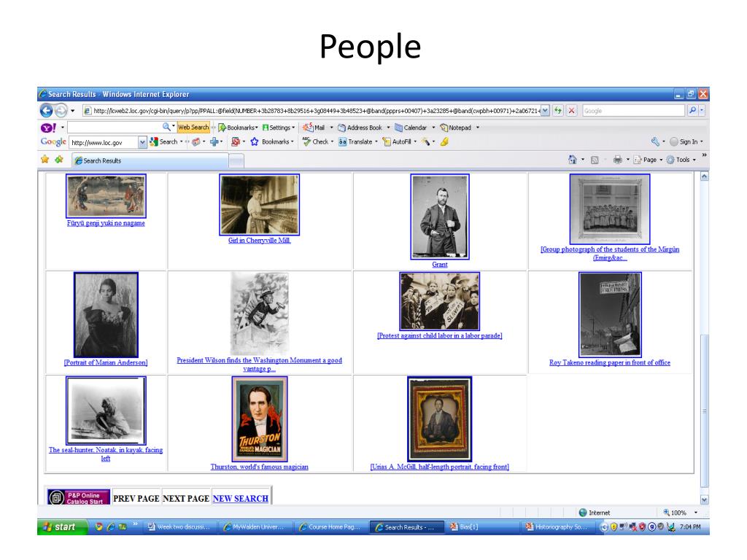Screen dimensions: 747x560
Task: Open the Girl in Cherryville Mill link
Action: tap(259, 241)
